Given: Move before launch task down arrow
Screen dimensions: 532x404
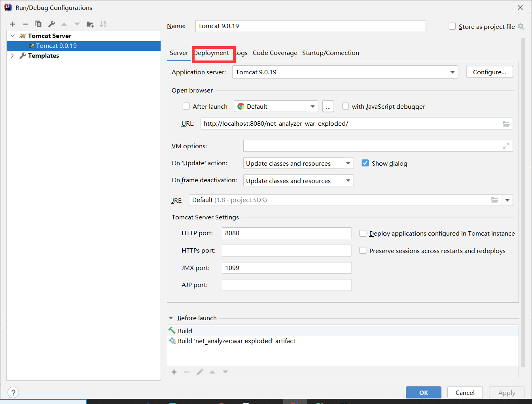Looking at the screenshot, I should 225,372.
